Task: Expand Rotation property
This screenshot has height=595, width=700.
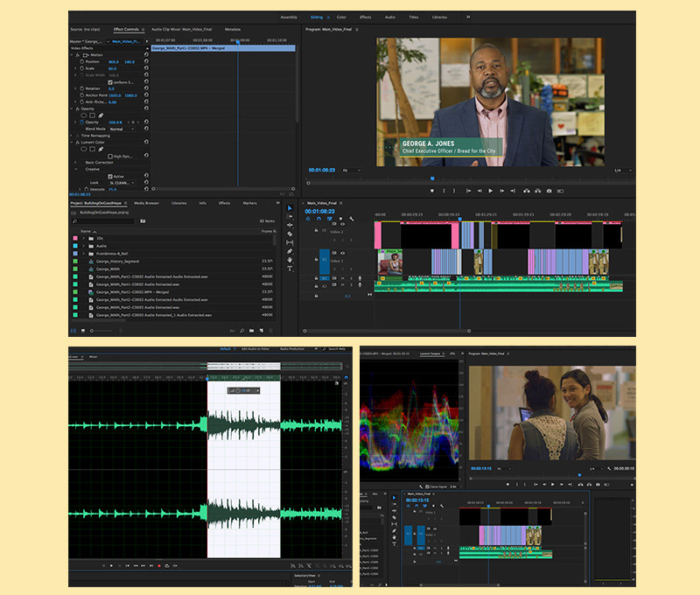Action: [x=75, y=88]
